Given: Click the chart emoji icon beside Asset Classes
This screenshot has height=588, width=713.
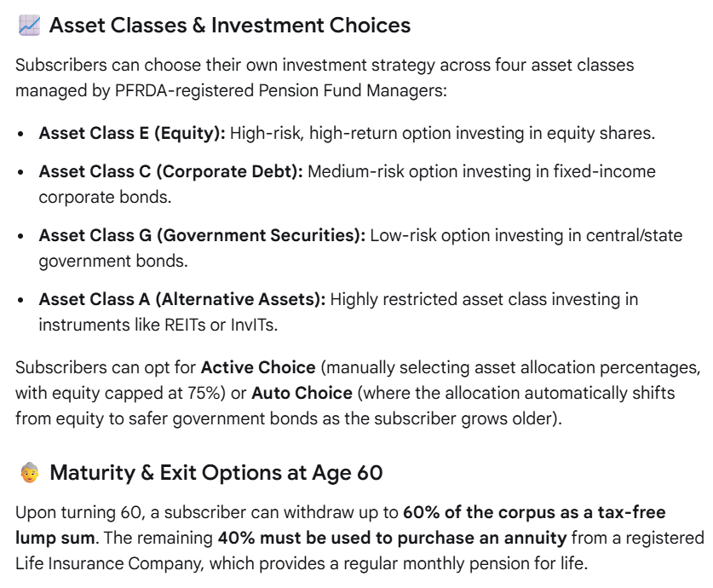Looking at the screenshot, I should [29, 25].
